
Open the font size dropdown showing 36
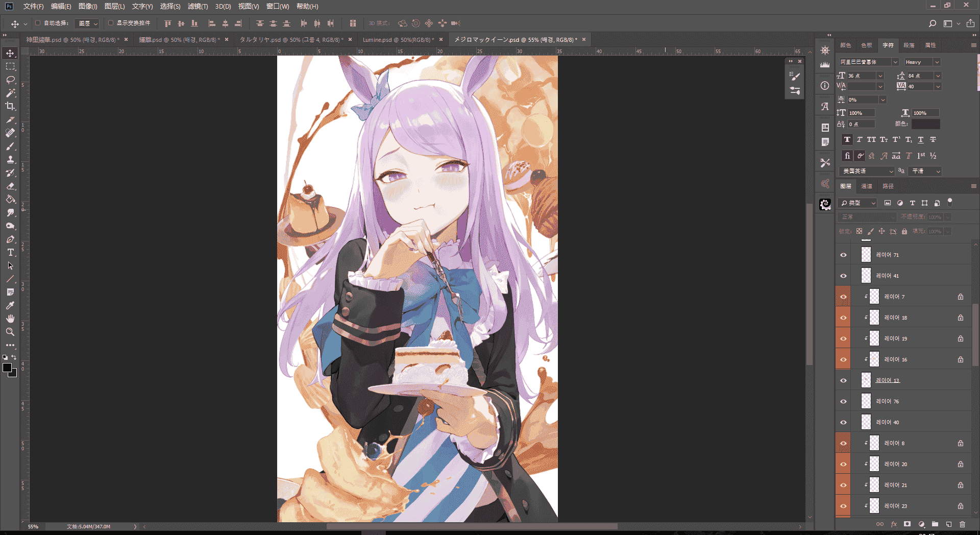[880, 76]
